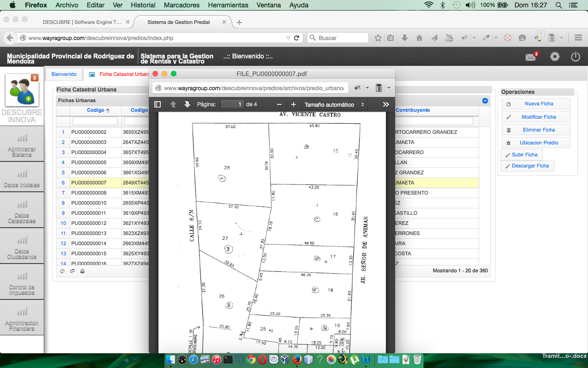Bookmark this page star icon
The image size is (588, 368).
tap(378, 38)
